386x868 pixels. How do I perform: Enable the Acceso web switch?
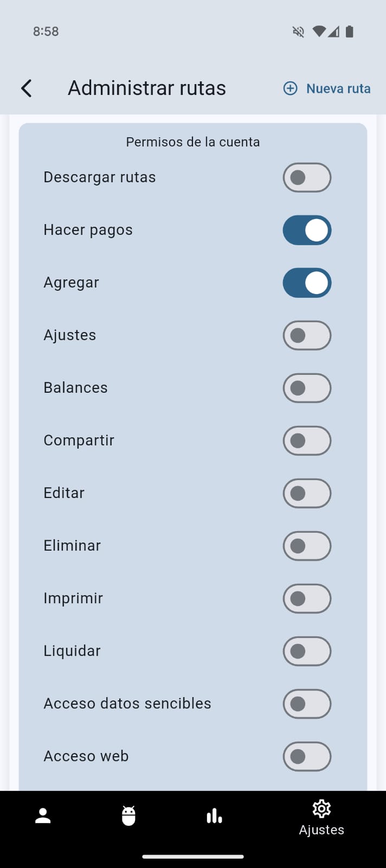[x=307, y=756]
